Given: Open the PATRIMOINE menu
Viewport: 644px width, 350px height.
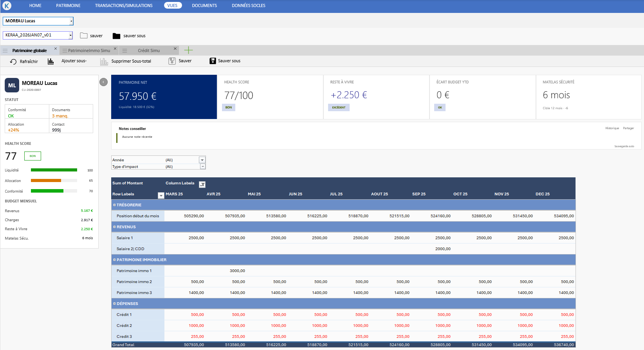Looking at the screenshot, I should pyautogui.click(x=68, y=5).
